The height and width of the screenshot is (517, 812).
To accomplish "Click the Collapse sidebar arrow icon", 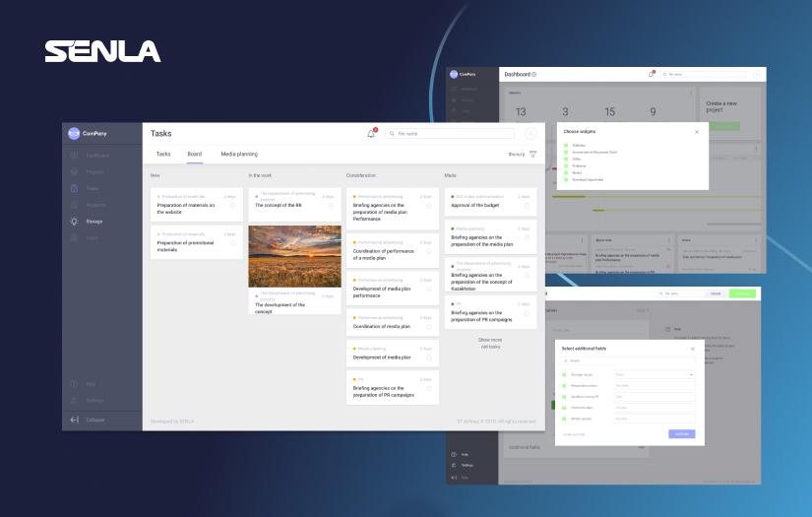I will (x=74, y=420).
